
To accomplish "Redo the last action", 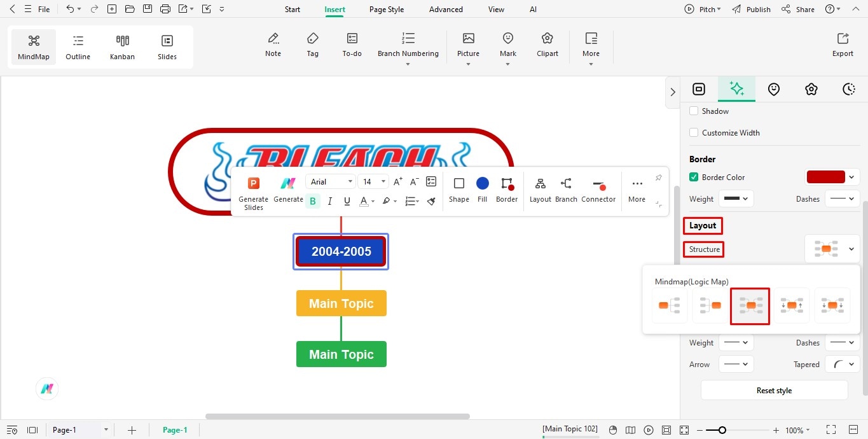I will pos(94,9).
